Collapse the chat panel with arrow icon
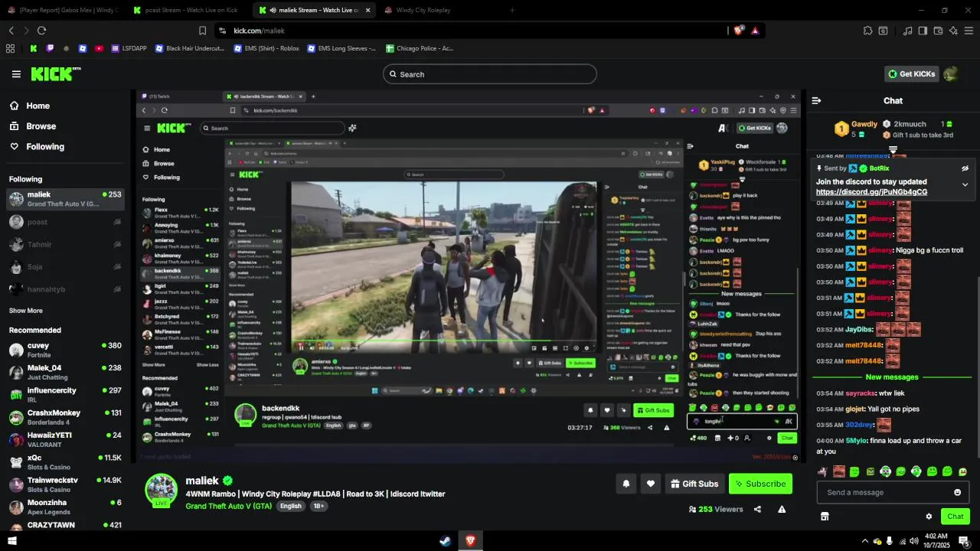Viewport: 980px width, 551px height. coord(816,100)
